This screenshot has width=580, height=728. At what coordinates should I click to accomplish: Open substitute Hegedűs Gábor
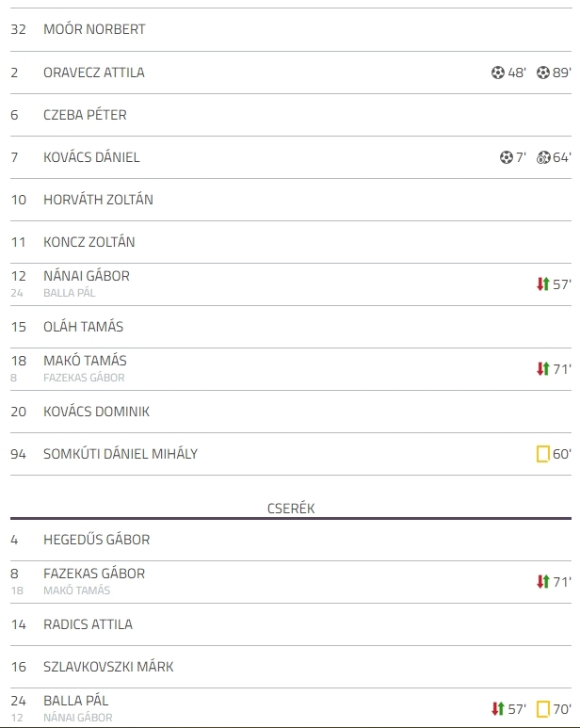(97, 540)
